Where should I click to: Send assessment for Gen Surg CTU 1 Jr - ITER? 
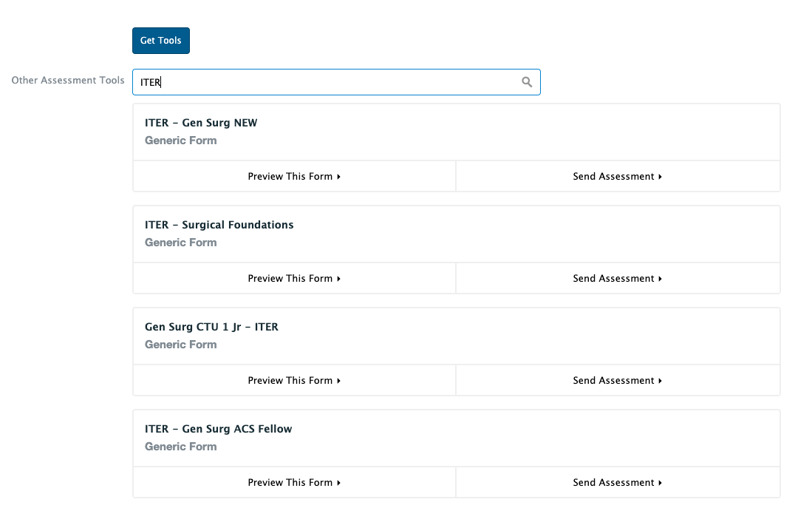point(618,381)
